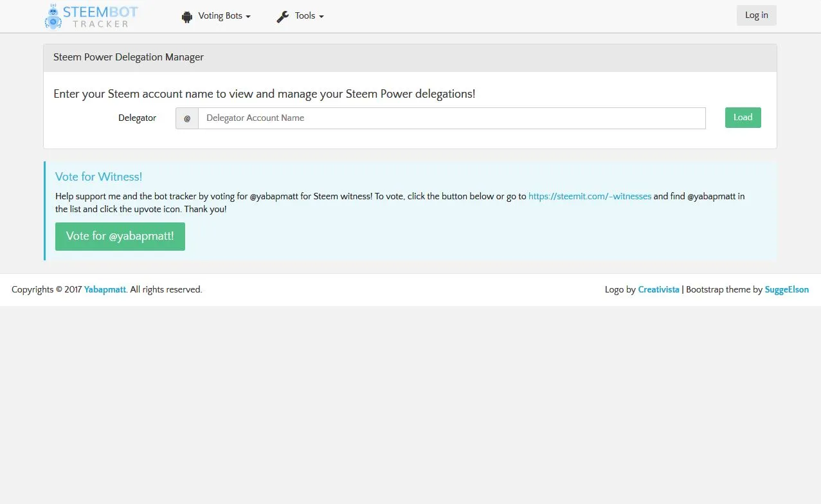
Task: Open the Yabapmatt footer link
Action: pyautogui.click(x=105, y=290)
